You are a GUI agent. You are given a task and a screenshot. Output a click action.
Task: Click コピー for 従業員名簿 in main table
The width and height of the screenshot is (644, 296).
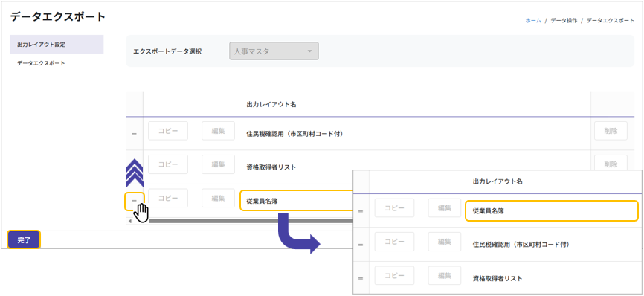coord(168,198)
